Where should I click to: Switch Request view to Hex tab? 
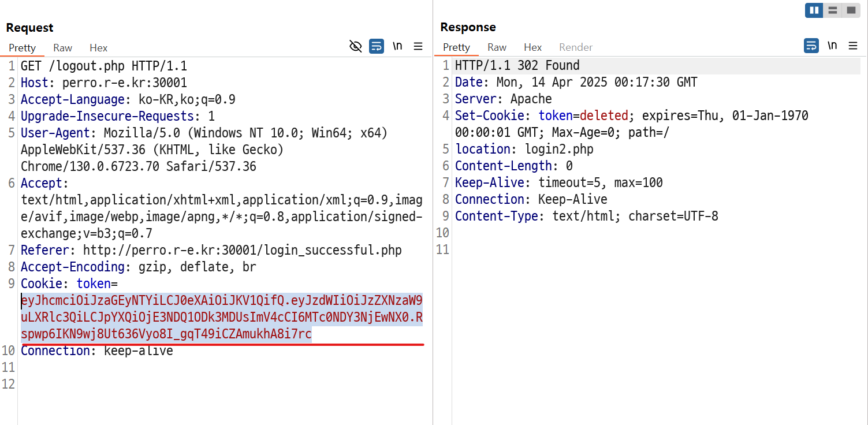[x=99, y=48]
